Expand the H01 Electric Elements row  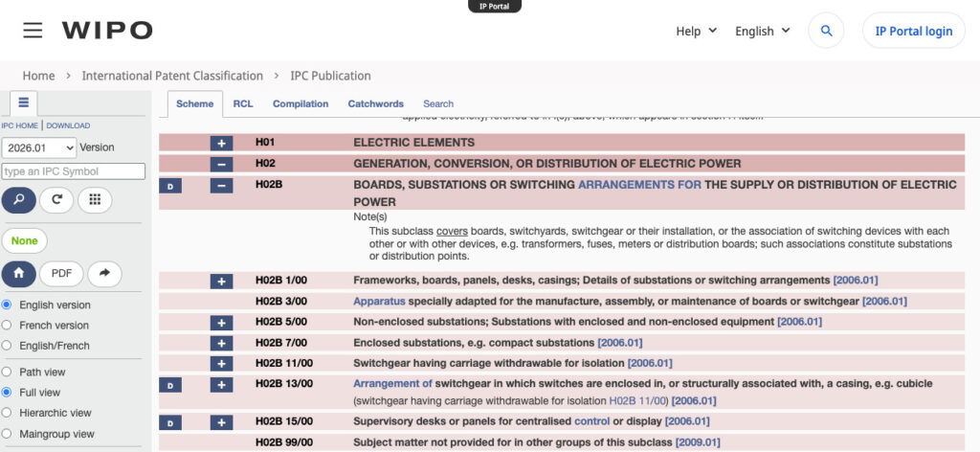pyautogui.click(x=221, y=143)
